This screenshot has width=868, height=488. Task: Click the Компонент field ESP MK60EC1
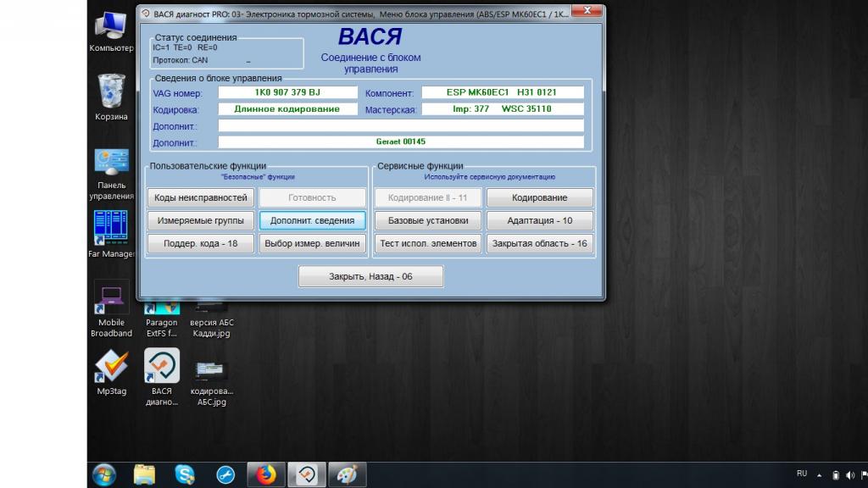pos(503,92)
